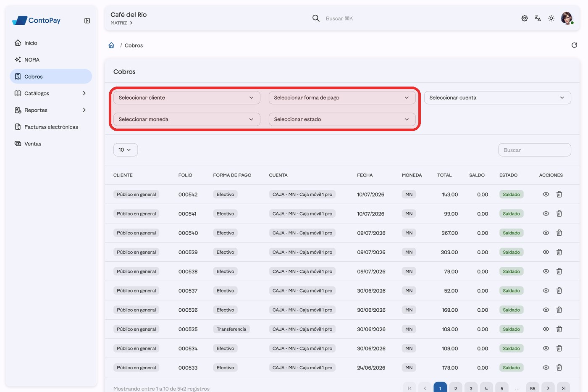Viewport: 588px width, 392px height.
Task: Collapse the sidebar panel icon
Action: [x=87, y=21]
